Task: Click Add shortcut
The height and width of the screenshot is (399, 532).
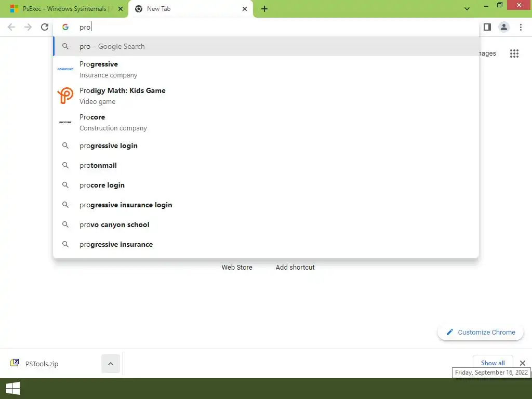Action: (295, 267)
